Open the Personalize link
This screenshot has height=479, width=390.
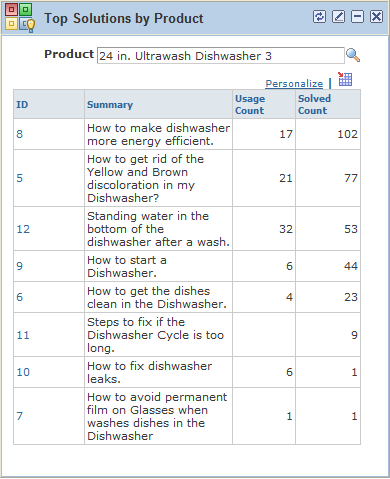point(294,83)
